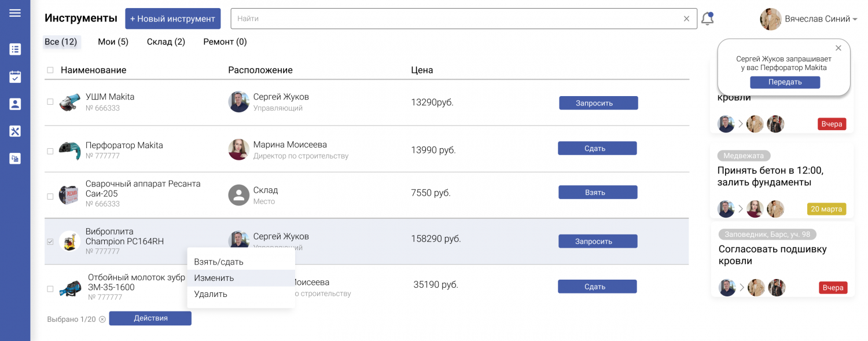
Task: Open the hamburger menu in the sidebar
Action: pyautogui.click(x=15, y=13)
